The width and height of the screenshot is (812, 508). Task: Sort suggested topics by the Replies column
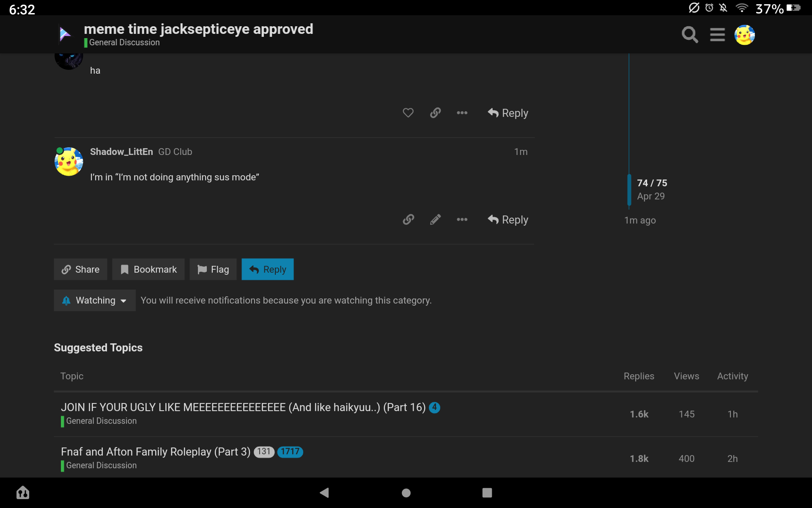coord(639,376)
